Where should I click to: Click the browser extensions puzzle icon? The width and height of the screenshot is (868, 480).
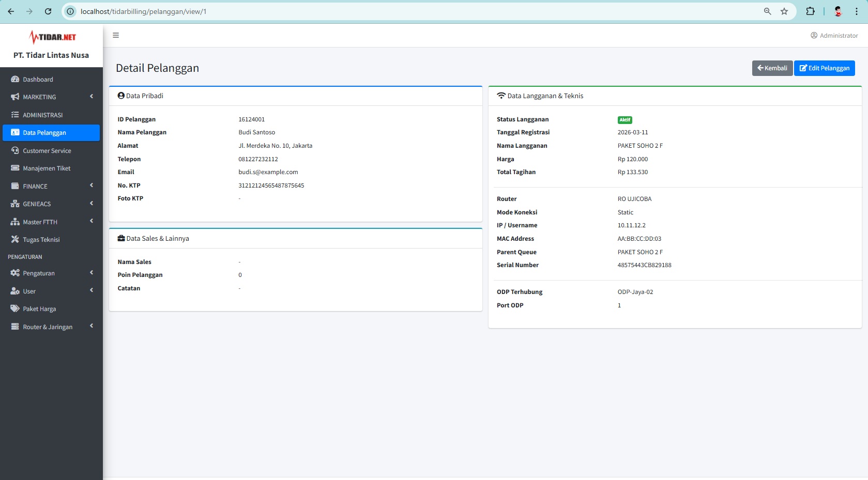tap(810, 11)
